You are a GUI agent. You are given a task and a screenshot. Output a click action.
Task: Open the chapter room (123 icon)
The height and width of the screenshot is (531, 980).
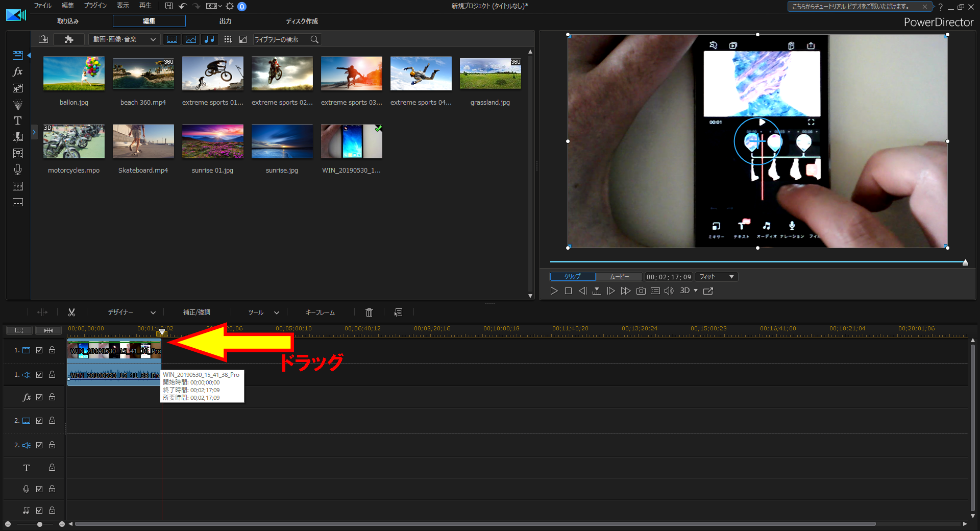pyautogui.click(x=17, y=186)
